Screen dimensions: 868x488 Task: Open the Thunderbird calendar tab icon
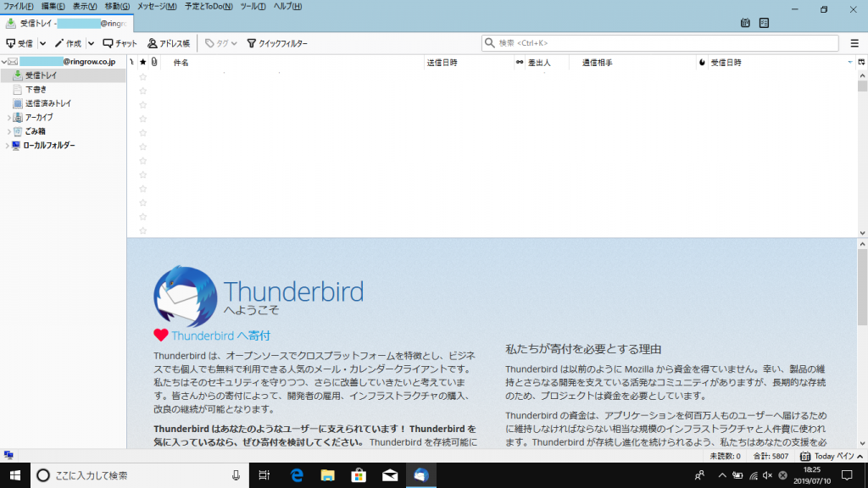point(746,23)
